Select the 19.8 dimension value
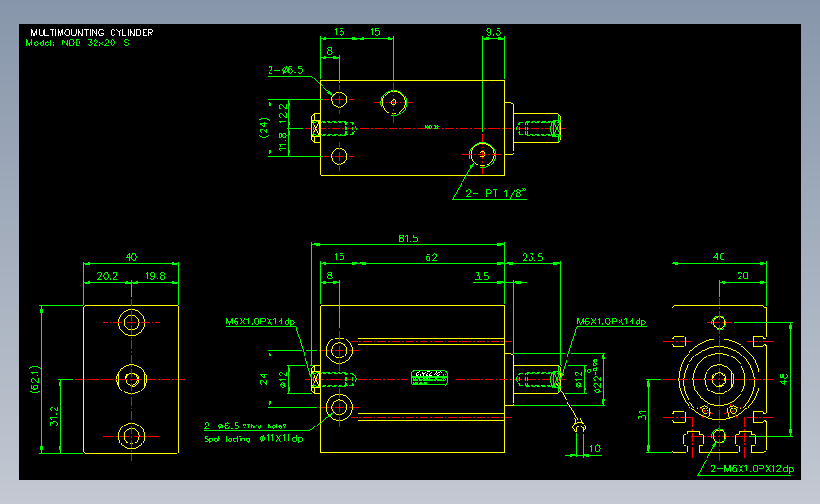This screenshot has width=820, height=504. (x=155, y=276)
